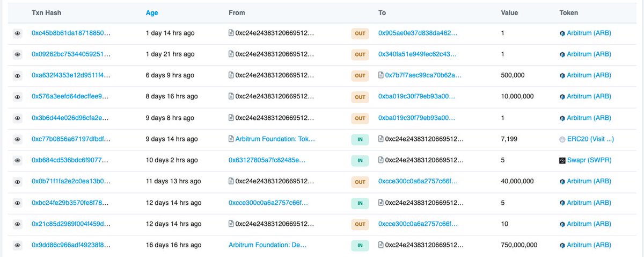Screen dimensions: 644x257
Task: Open details eye icon for transaction 0xc45b8b61da18718850
Action: pyautogui.click(x=17, y=33)
